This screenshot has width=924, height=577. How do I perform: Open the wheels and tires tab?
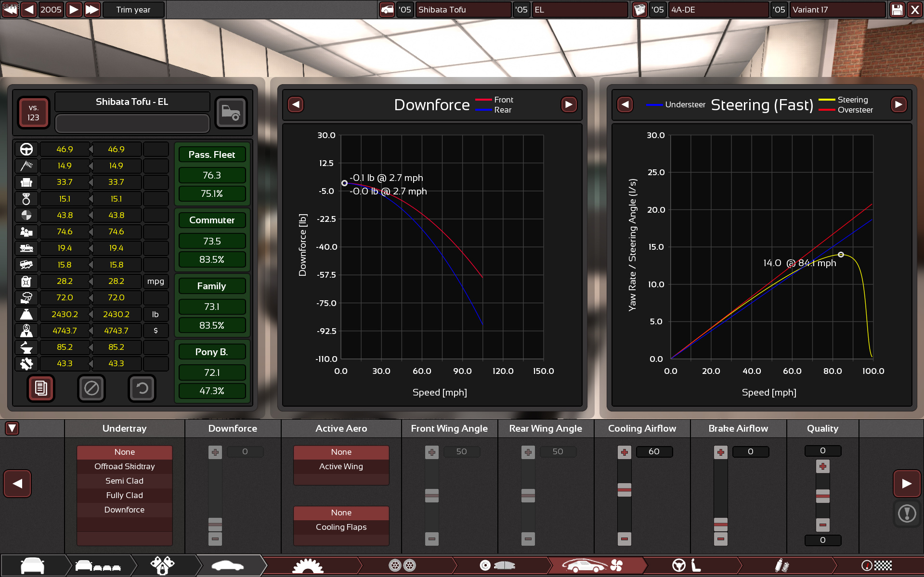pyautogui.click(x=402, y=565)
